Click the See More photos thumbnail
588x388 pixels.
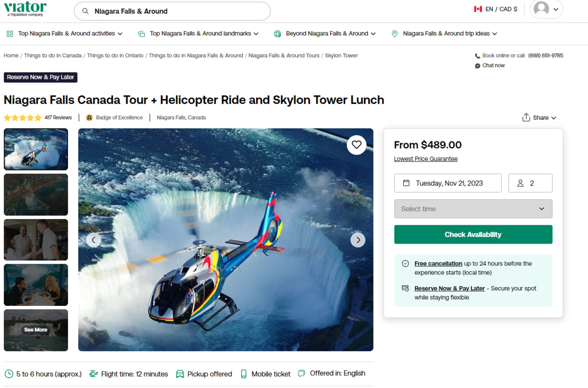pos(35,330)
